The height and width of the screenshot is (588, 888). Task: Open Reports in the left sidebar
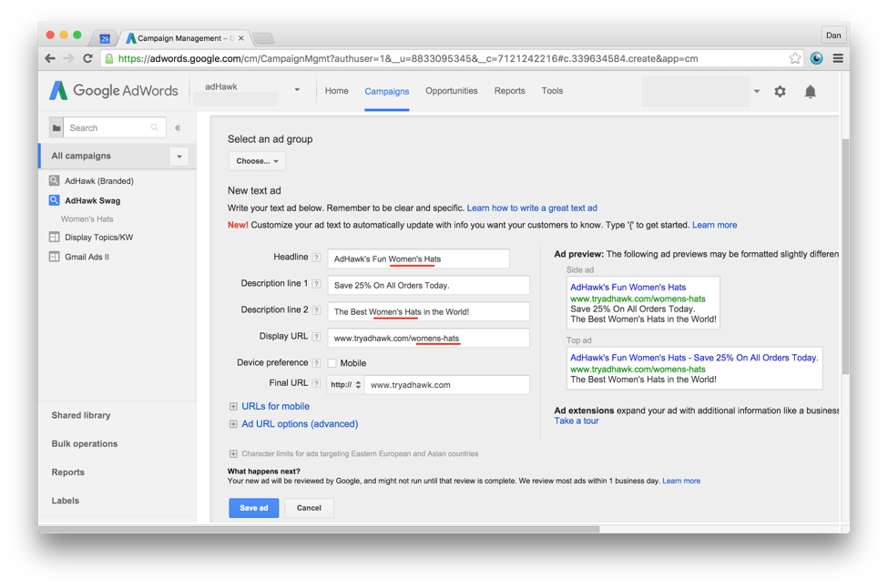(x=68, y=472)
